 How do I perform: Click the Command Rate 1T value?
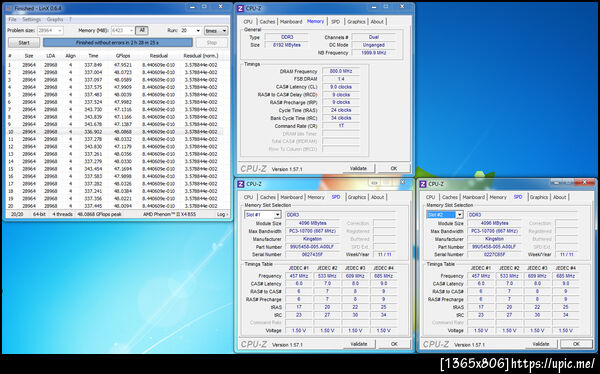(x=341, y=126)
